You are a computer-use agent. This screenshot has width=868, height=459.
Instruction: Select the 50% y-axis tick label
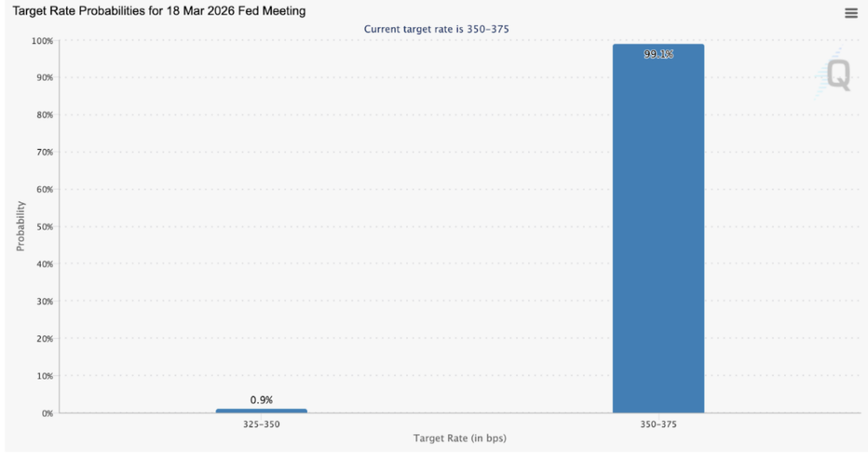tap(44, 227)
